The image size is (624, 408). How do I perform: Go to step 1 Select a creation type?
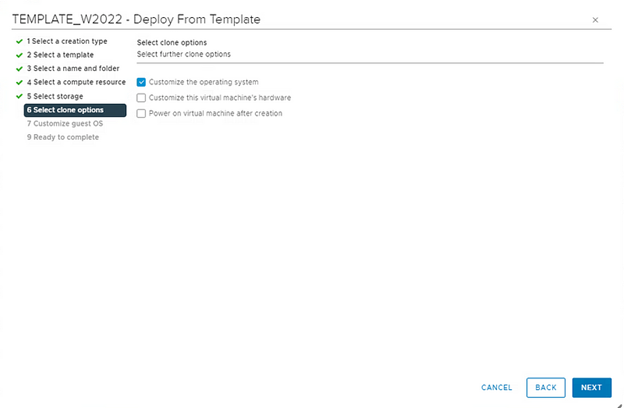click(x=67, y=41)
